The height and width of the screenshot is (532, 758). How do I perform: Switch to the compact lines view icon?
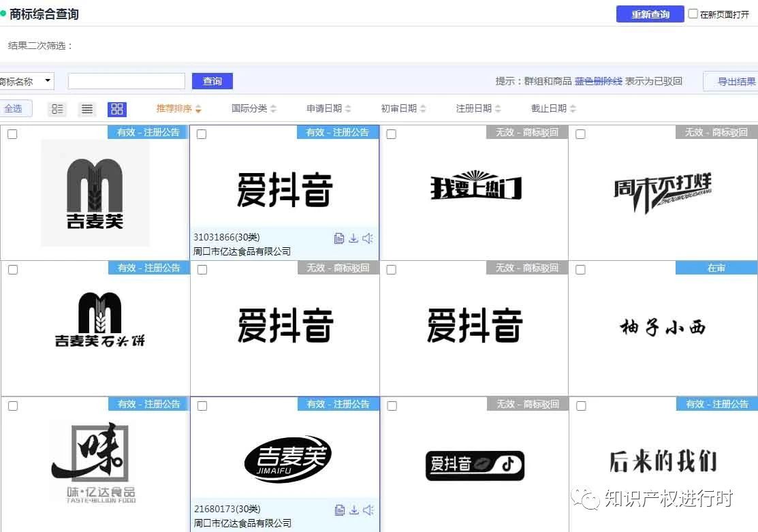pyautogui.click(x=87, y=109)
